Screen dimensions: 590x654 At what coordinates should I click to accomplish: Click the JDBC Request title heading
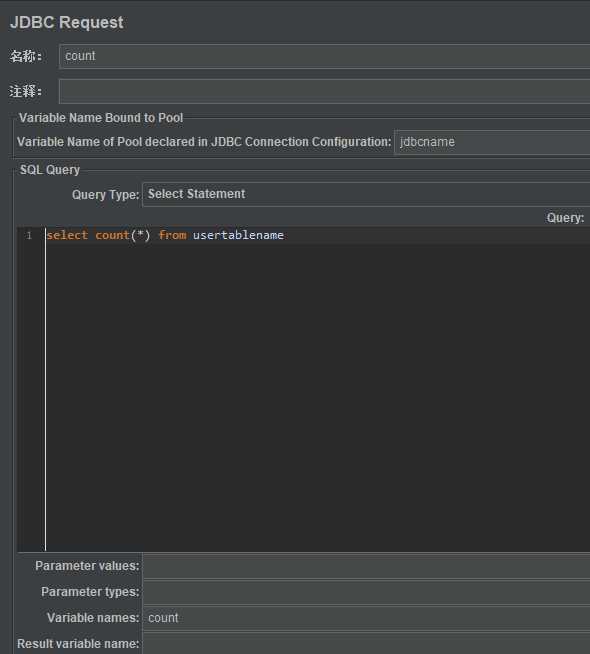pyautogui.click(x=67, y=23)
